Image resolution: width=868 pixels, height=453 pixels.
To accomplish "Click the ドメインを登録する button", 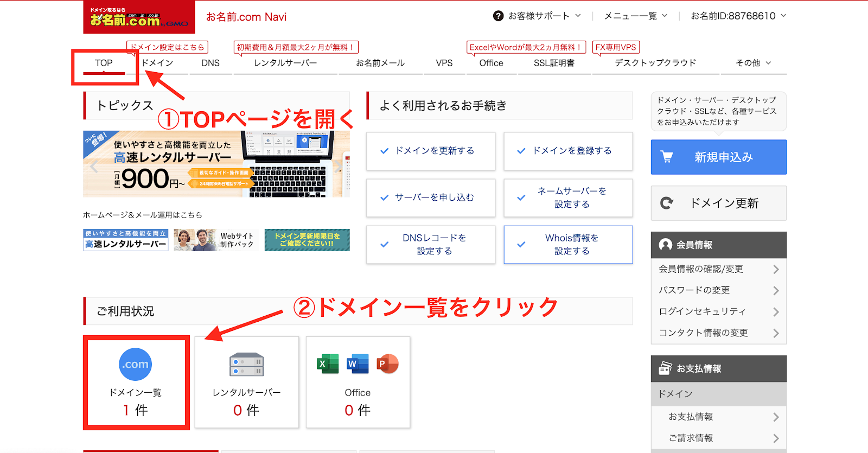I will click(568, 151).
